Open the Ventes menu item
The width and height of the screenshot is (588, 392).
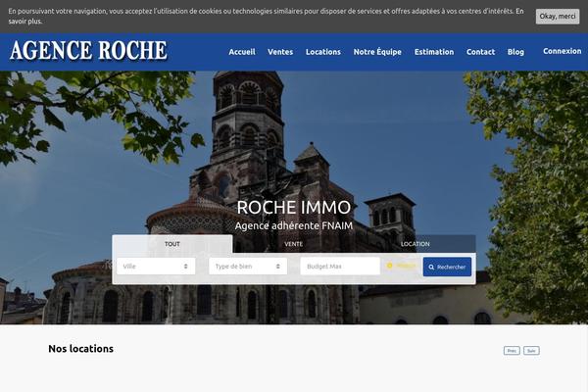click(x=280, y=52)
